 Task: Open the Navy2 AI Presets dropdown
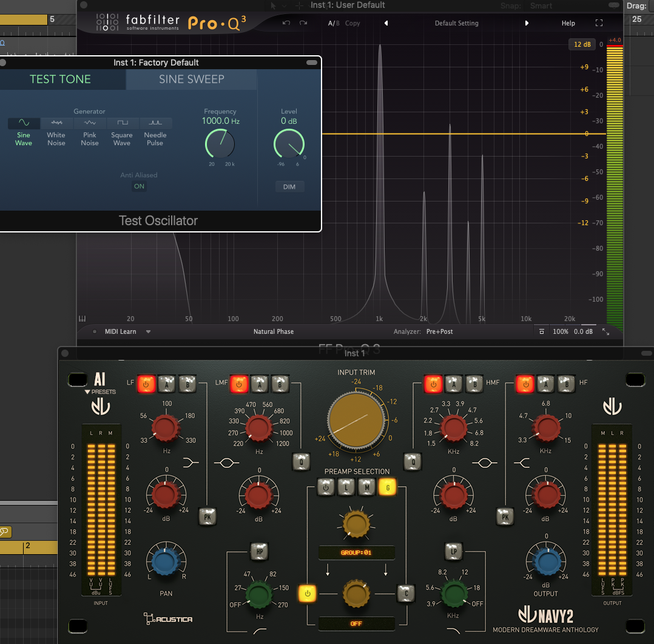pyautogui.click(x=100, y=391)
